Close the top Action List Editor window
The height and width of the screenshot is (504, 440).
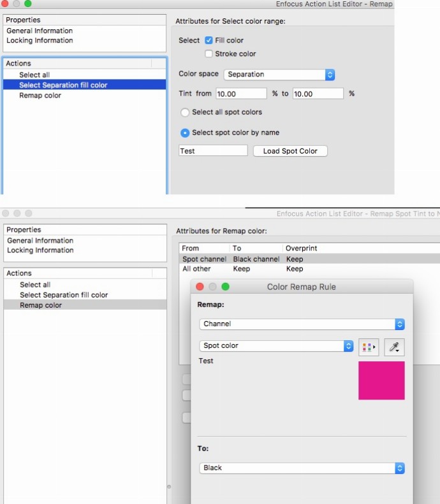click(x=5, y=3)
